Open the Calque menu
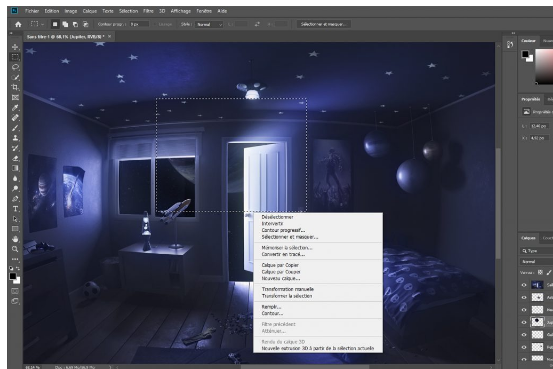The height and width of the screenshot is (369, 553). 90,11
